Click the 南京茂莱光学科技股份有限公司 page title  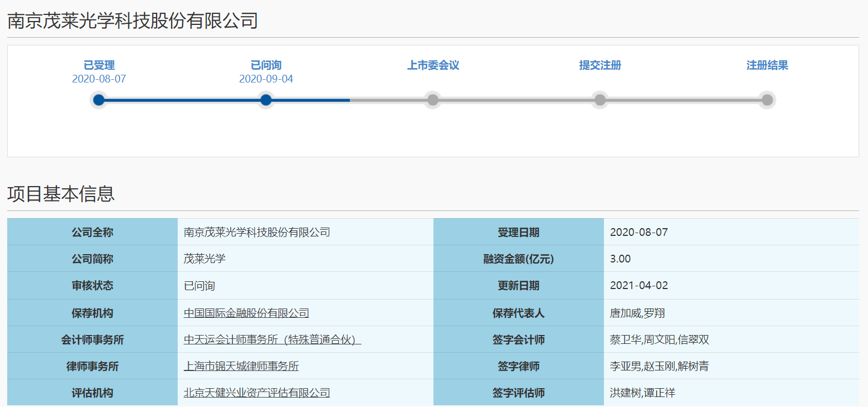click(x=133, y=21)
